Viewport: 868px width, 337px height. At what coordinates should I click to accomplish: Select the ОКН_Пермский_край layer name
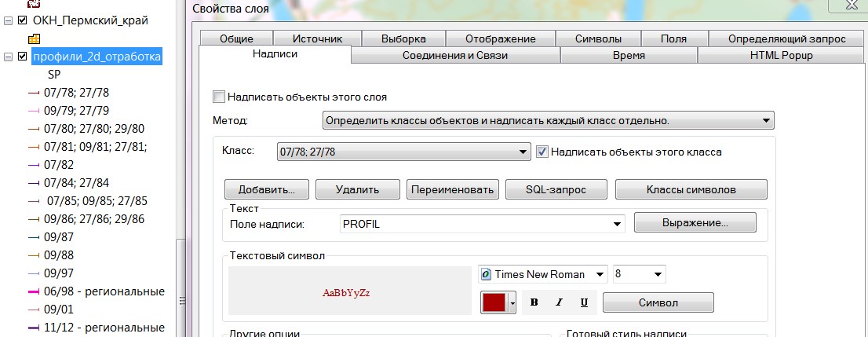91,20
